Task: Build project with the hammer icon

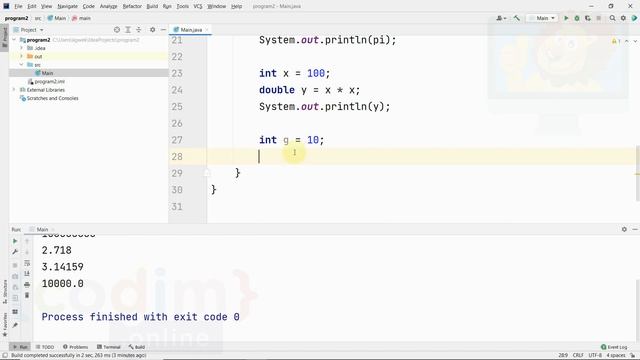Action: [517, 18]
